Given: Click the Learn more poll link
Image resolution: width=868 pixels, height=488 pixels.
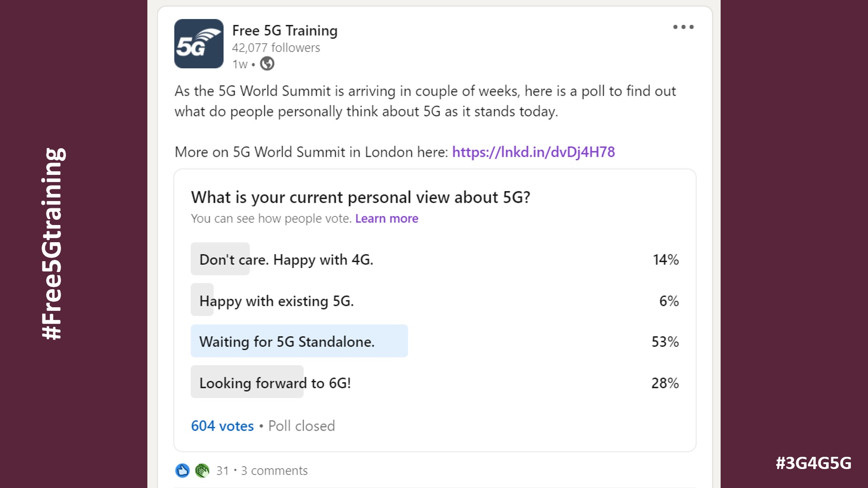Looking at the screenshot, I should (x=387, y=219).
